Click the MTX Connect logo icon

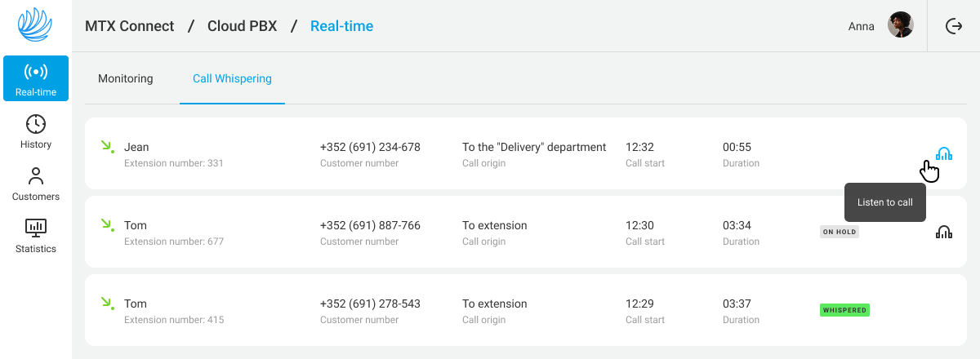[35, 24]
